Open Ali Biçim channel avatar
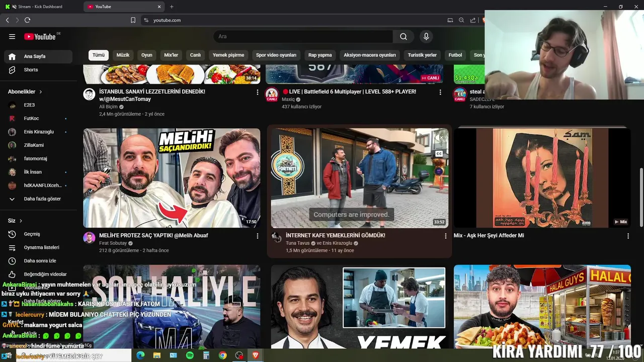644x362 pixels. (89, 95)
